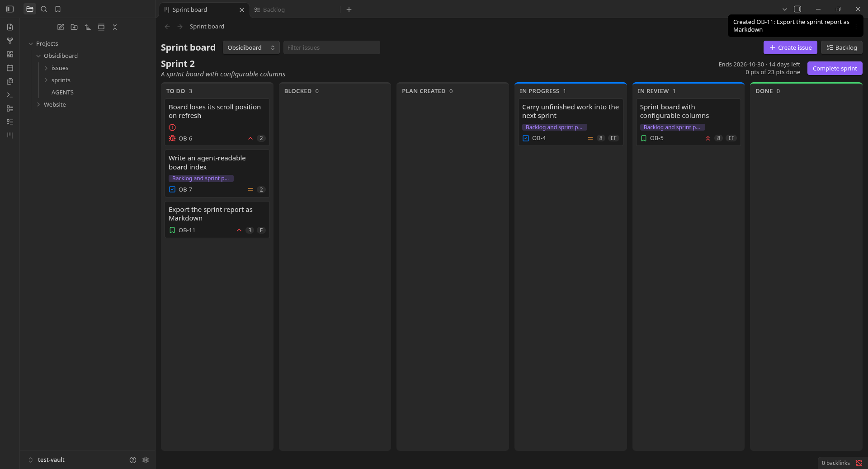Viewport: 868px width, 469px height.
Task: Open a new tab with plus button
Action: click(x=349, y=9)
